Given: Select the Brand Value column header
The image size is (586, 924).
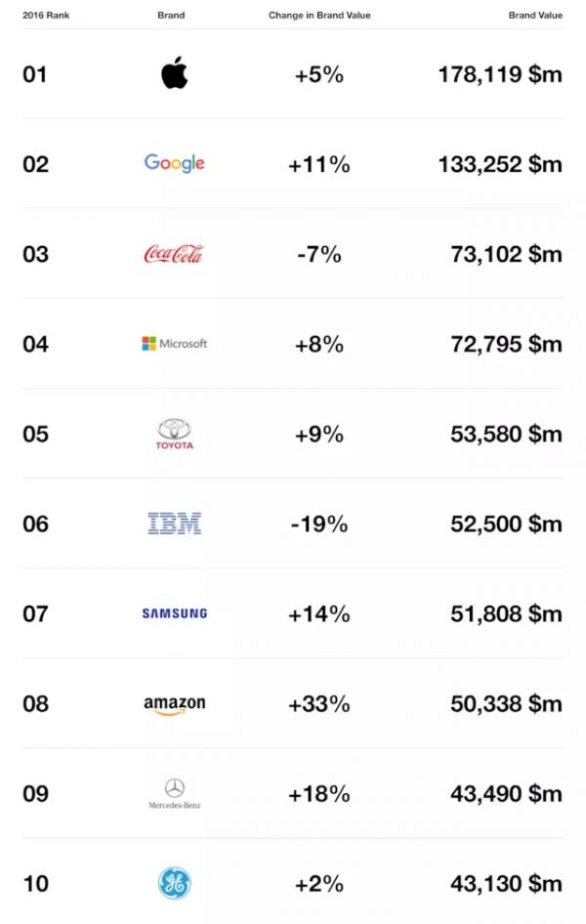Looking at the screenshot, I should pos(535,16).
